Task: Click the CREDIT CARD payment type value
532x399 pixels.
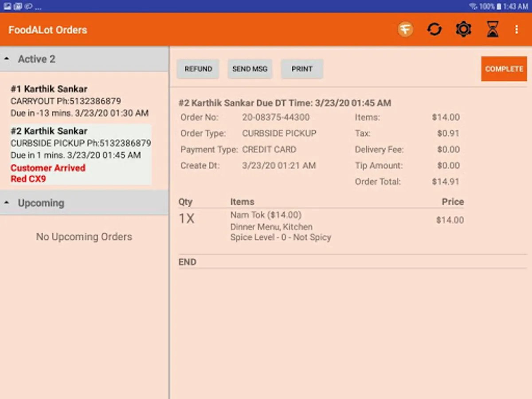Action: click(x=269, y=149)
